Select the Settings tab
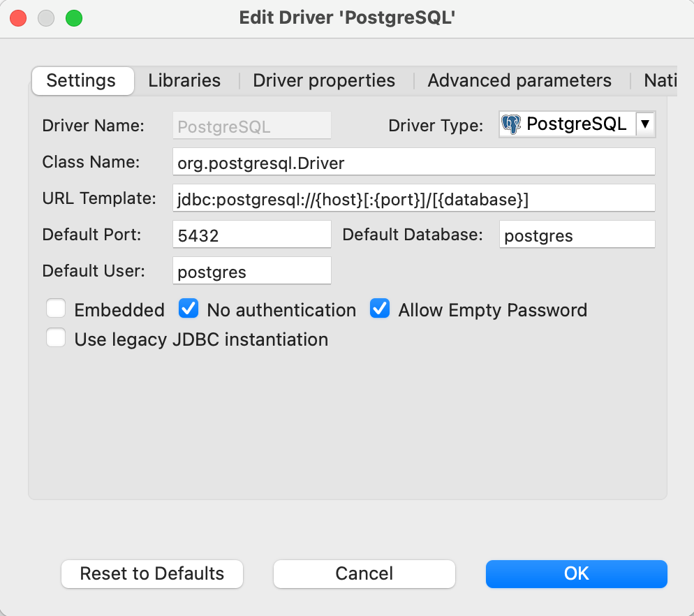This screenshot has height=616, width=694. pyautogui.click(x=83, y=81)
